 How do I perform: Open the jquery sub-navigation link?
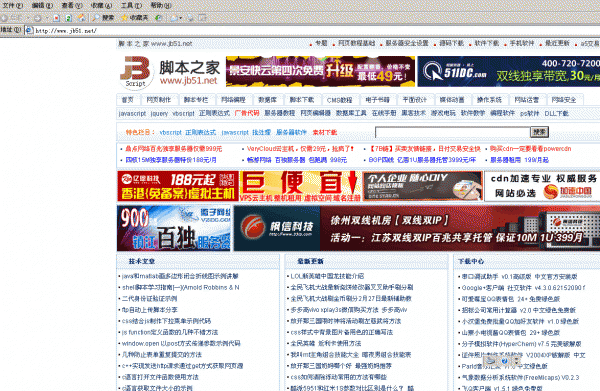(159, 114)
